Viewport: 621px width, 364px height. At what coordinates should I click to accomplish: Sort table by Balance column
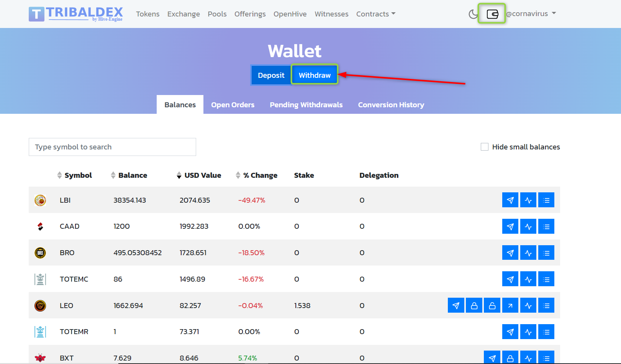pyautogui.click(x=129, y=175)
